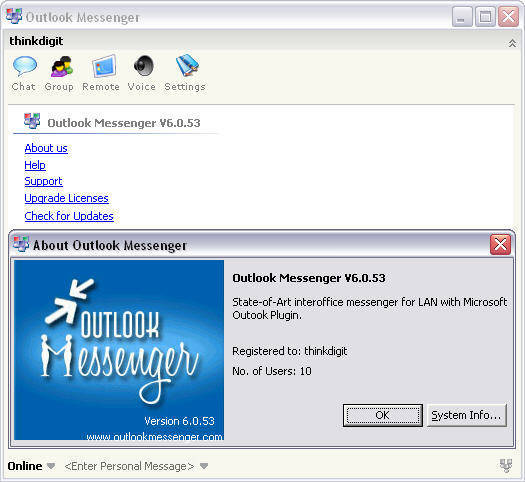
Task: Follow the Support link
Action: (x=44, y=181)
